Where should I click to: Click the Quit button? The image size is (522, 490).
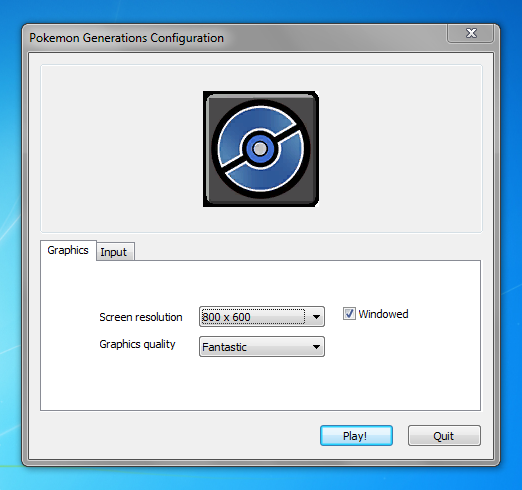444,435
